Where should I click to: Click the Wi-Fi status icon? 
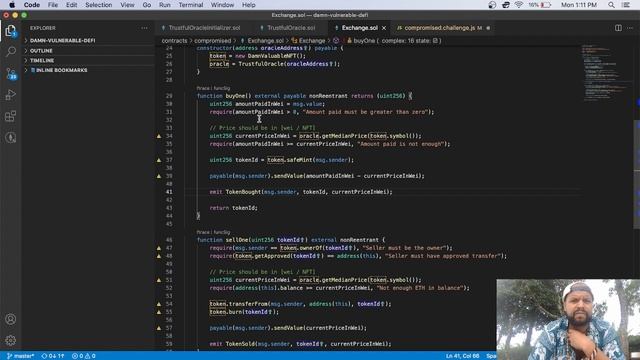pos(519,5)
